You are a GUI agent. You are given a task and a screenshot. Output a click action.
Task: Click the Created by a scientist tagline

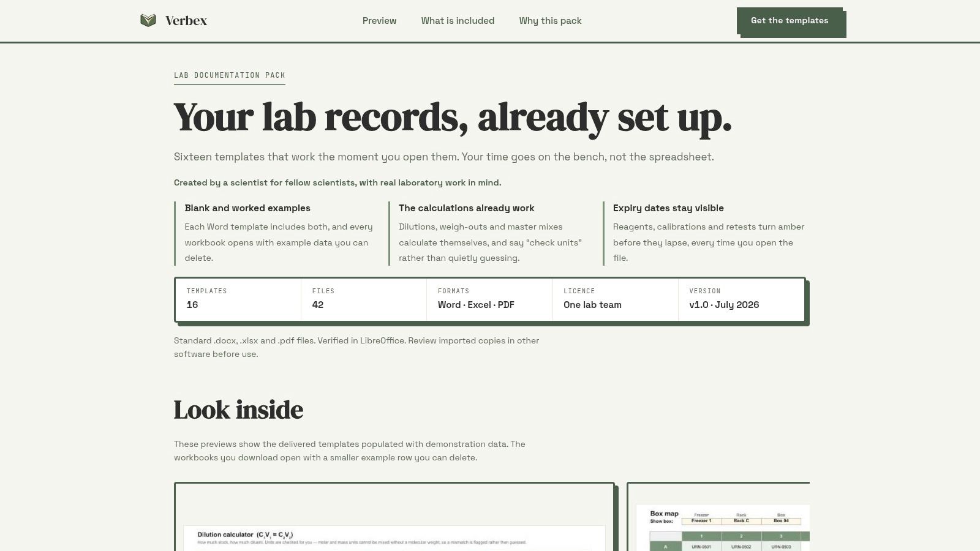click(337, 182)
